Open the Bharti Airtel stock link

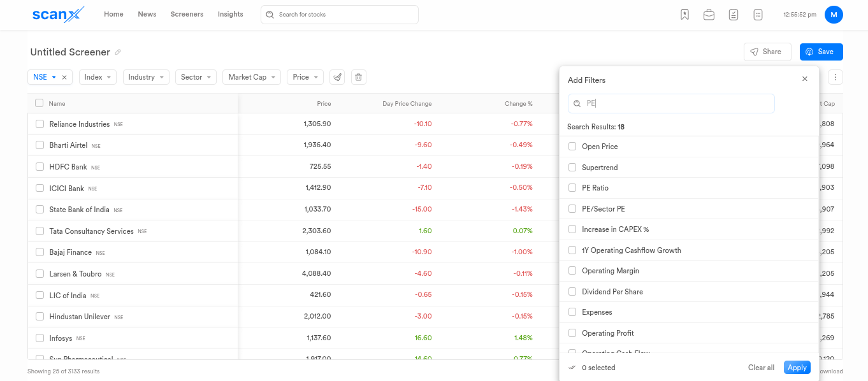[68, 145]
